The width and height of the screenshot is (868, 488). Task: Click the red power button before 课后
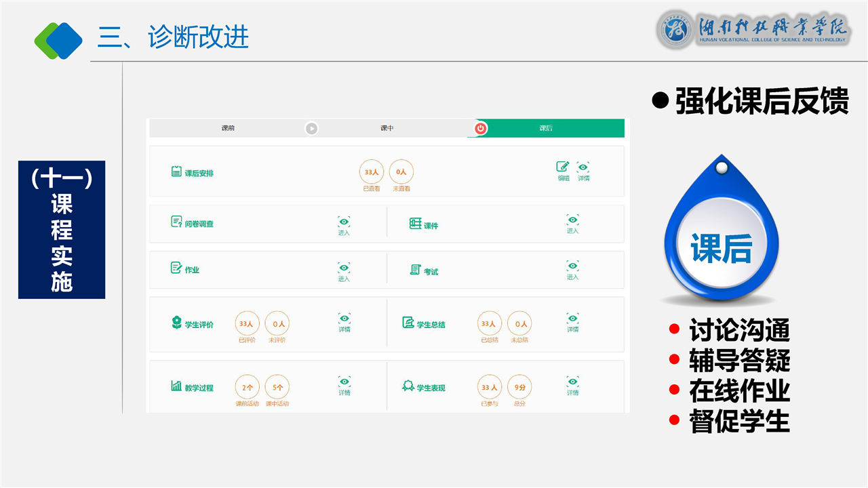[x=481, y=128]
